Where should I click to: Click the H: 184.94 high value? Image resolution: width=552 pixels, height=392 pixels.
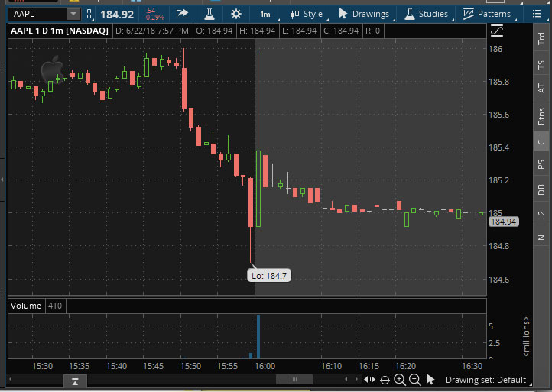[257, 31]
